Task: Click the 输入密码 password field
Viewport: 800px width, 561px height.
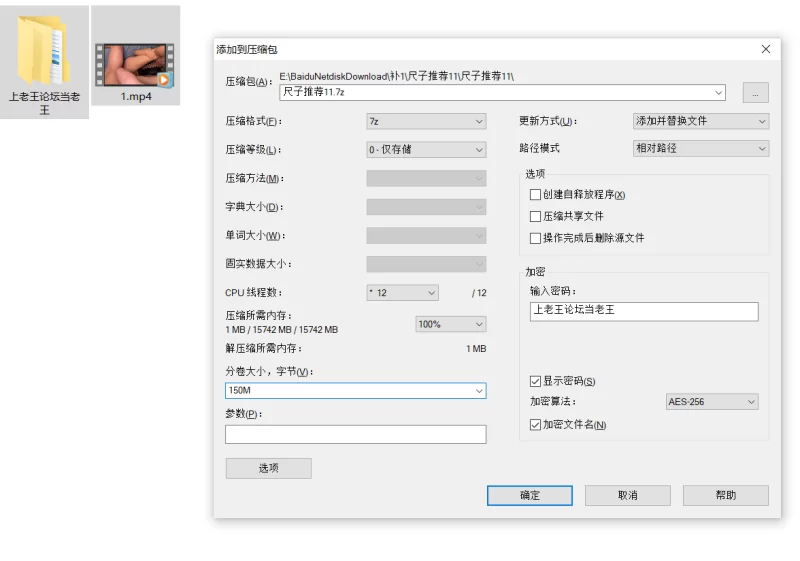Action: click(644, 312)
